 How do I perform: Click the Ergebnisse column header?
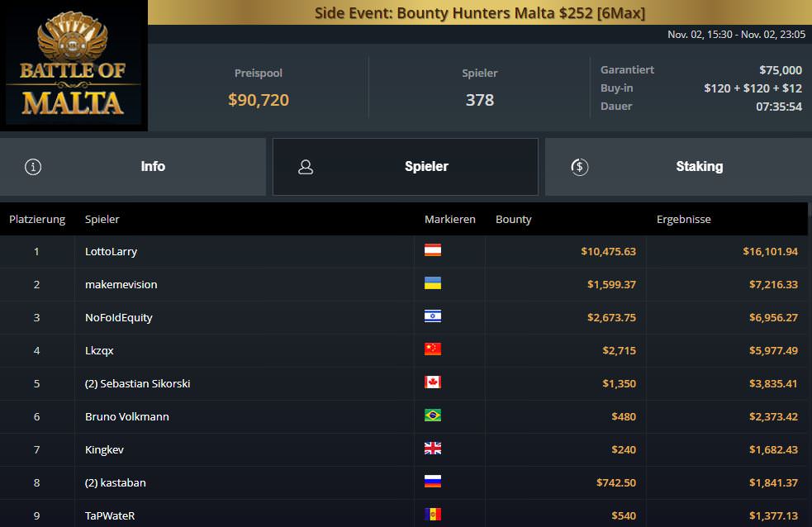683,220
